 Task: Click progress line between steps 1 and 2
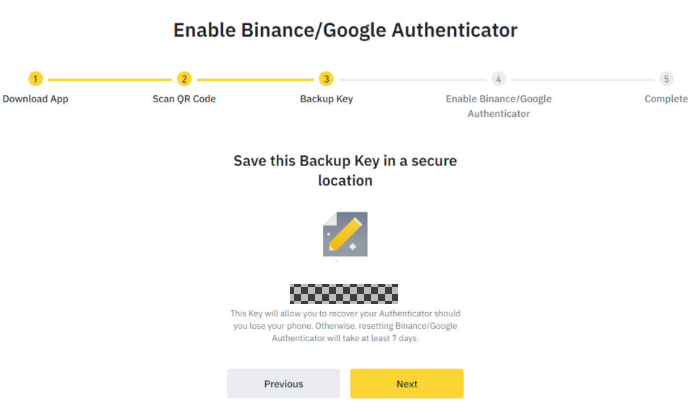tap(110, 79)
